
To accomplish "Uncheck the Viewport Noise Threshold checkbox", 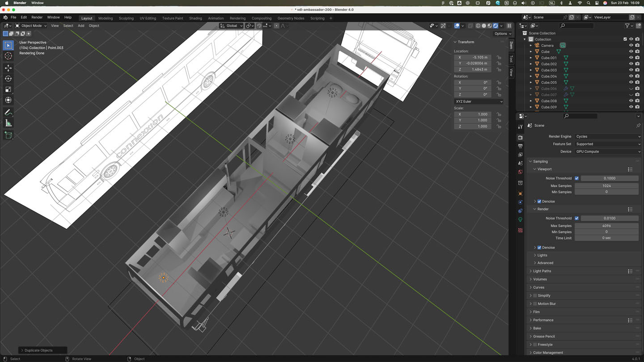I will (x=576, y=178).
